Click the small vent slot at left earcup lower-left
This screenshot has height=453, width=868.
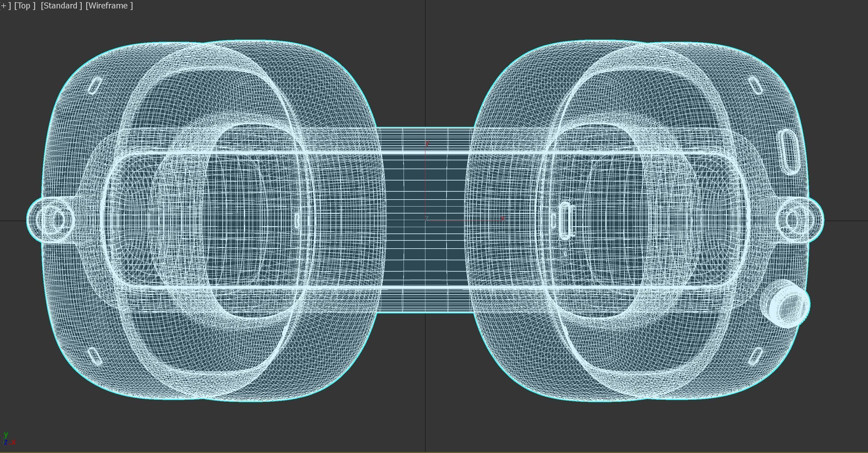click(95, 356)
